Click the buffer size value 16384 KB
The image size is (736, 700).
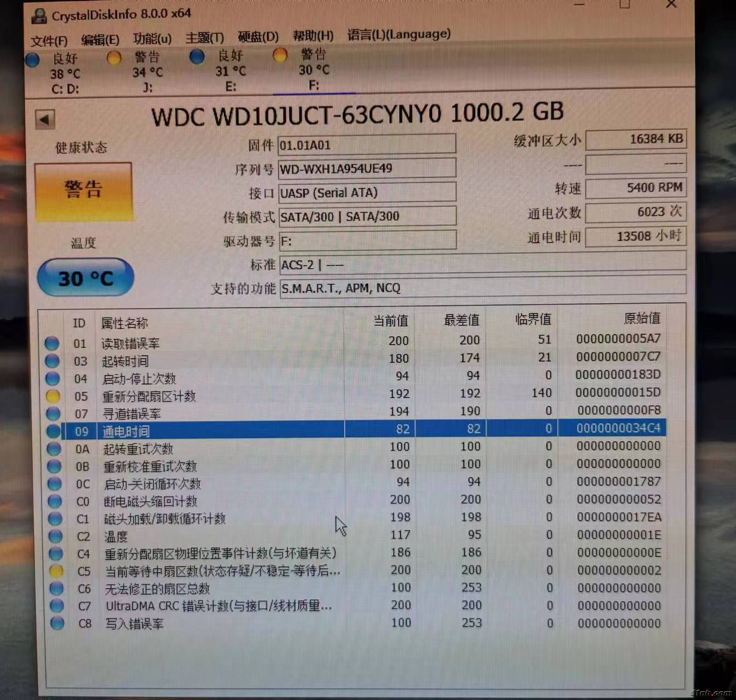click(636, 139)
